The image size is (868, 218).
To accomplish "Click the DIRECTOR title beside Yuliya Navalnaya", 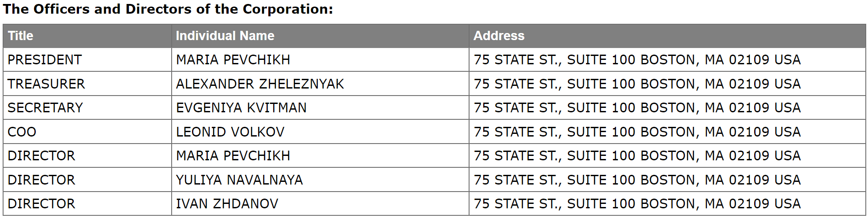I will click(x=41, y=180).
